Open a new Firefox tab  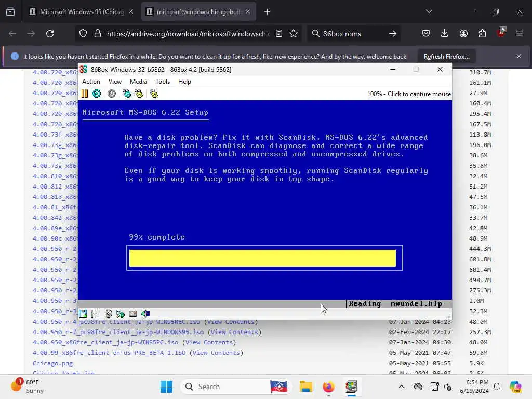(268, 12)
